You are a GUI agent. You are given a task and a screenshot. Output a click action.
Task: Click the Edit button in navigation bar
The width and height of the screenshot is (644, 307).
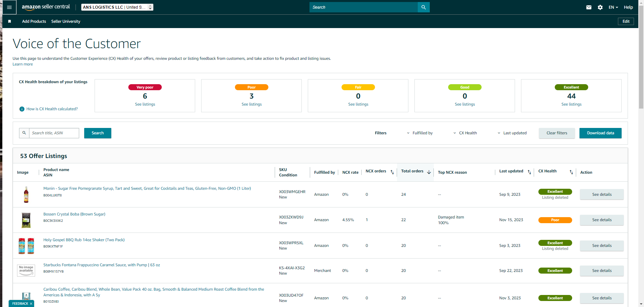coord(626,21)
